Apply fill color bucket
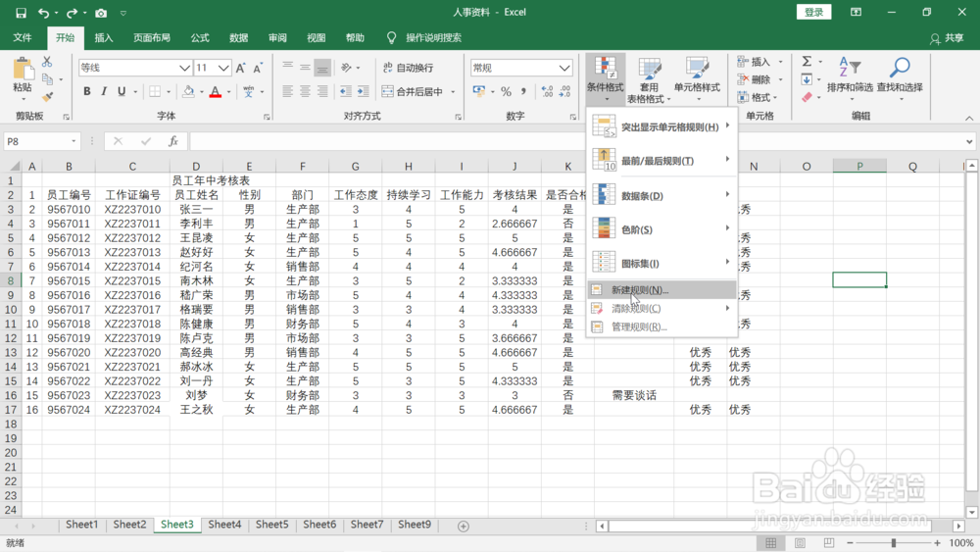The height and width of the screenshot is (552, 980). coord(188,92)
